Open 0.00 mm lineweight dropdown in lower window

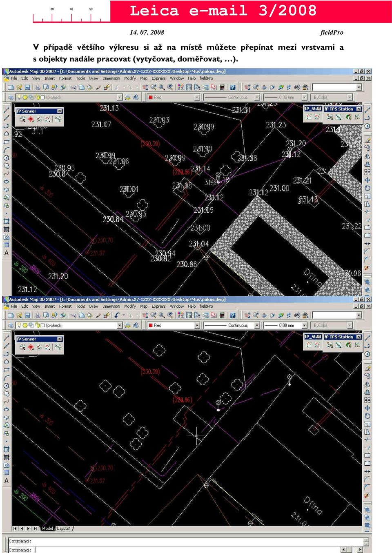click(x=304, y=325)
